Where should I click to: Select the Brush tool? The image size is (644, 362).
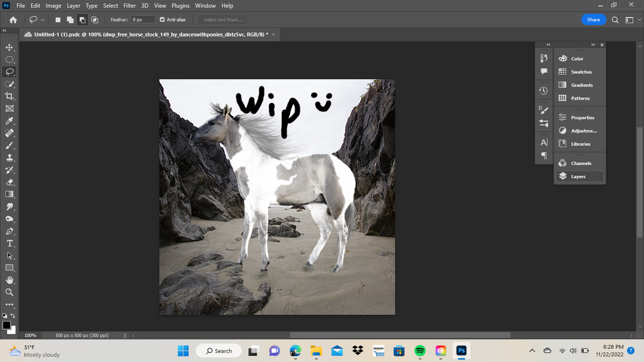[10, 145]
